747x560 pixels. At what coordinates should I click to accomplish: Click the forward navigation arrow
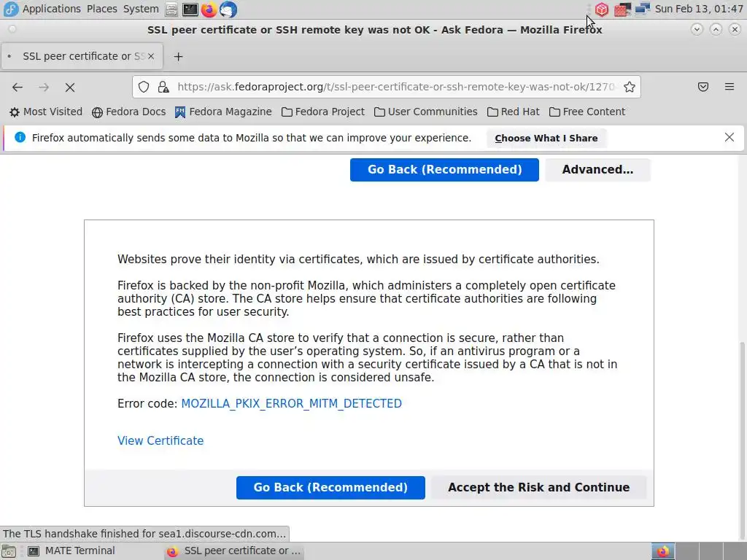pos(44,87)
